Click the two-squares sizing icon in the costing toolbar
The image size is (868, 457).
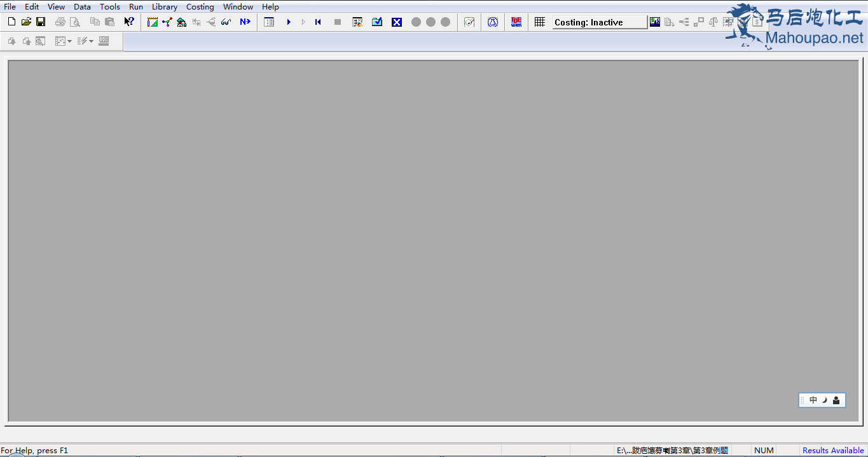(x=699, y=22)
